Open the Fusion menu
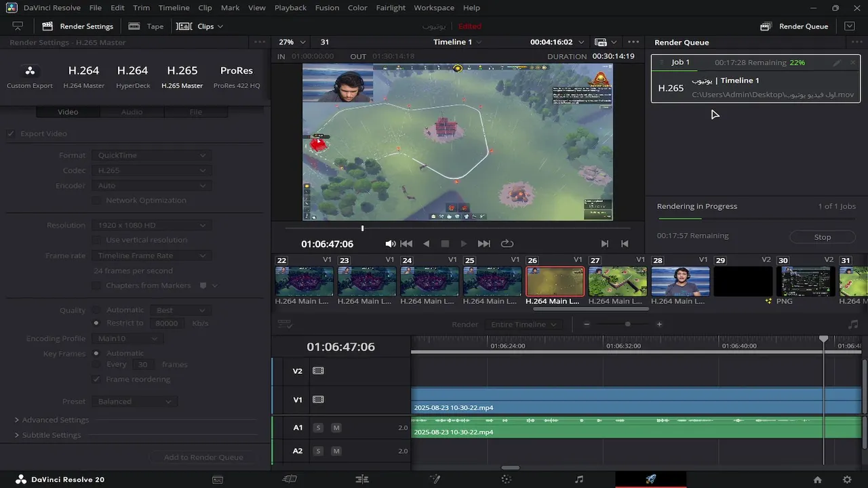The image size is (868, 488). pos(328,7)
